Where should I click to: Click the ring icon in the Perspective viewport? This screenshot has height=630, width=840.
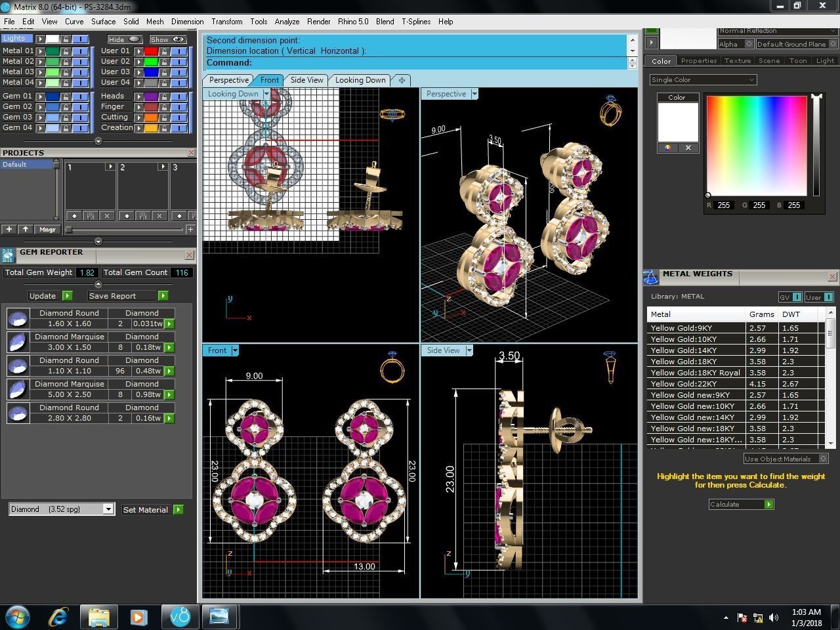(x=610, y=112)
